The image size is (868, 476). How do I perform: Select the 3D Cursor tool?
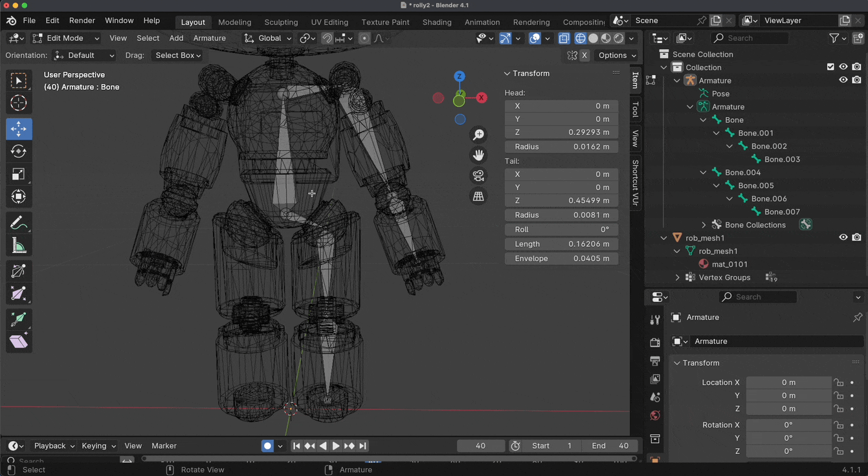(18, 103)
